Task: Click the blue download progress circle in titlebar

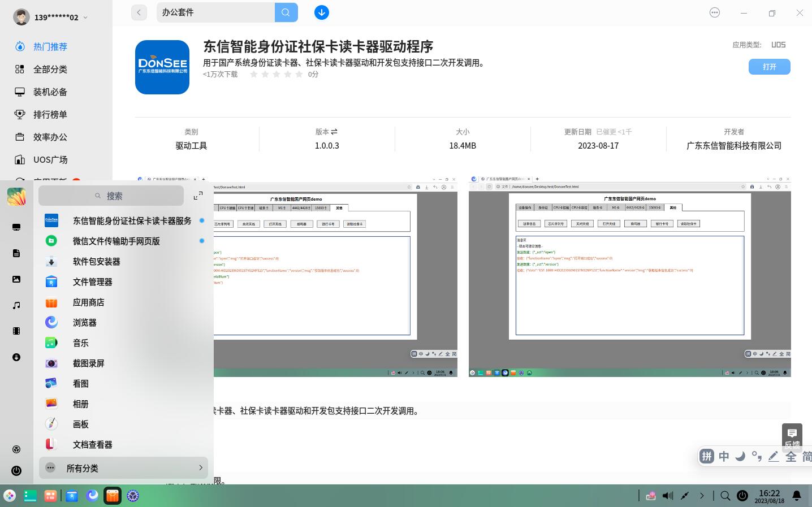Action: click(321, 12)
